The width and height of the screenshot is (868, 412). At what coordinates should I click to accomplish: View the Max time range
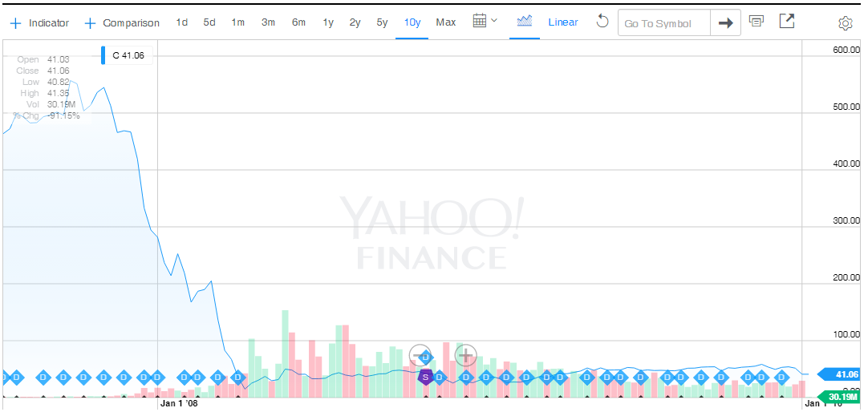coord(445,22)
